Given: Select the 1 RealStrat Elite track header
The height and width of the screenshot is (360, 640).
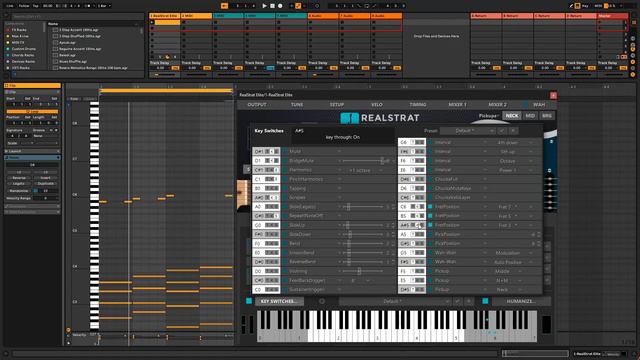Looking at the screenshot, I should pyautogui.click(x=164, y=16).
